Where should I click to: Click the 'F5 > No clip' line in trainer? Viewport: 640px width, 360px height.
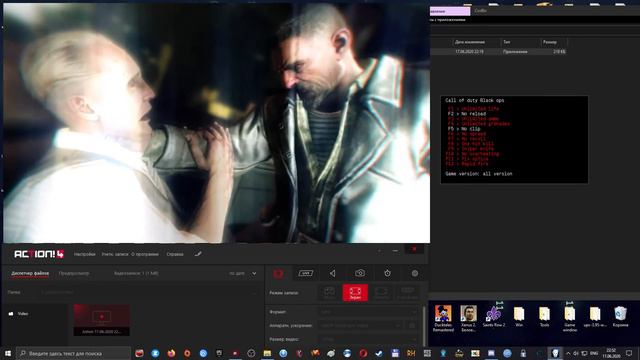[464, 129]
